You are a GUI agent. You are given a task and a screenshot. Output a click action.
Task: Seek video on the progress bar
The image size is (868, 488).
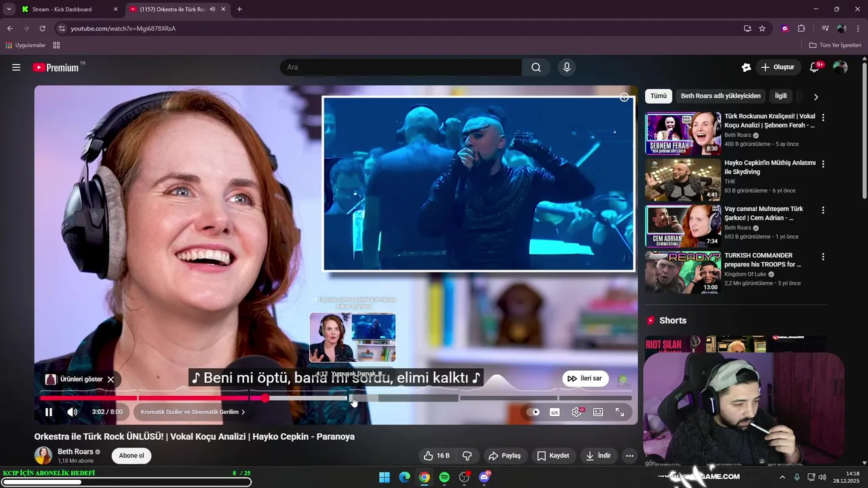click(x=336, y=398)
